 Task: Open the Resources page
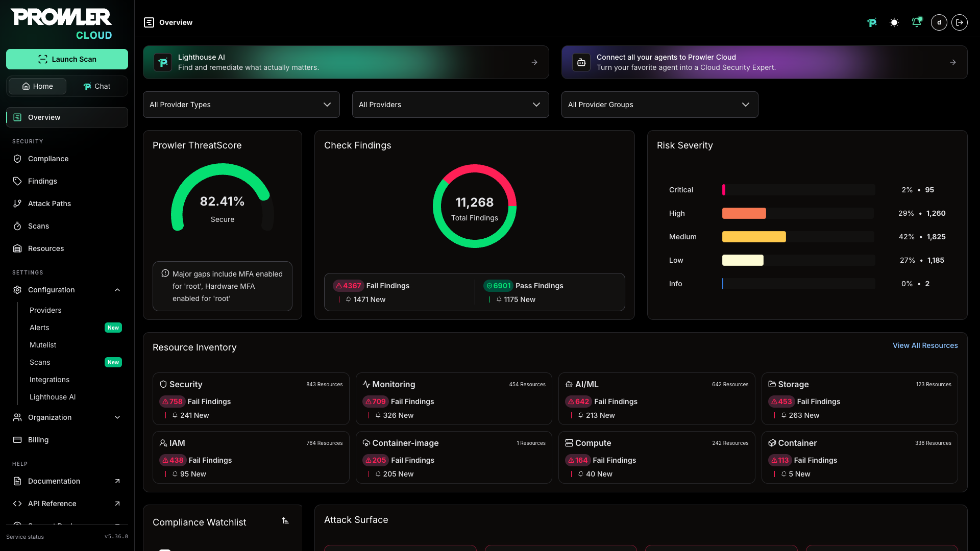click(x=67, y=248)
